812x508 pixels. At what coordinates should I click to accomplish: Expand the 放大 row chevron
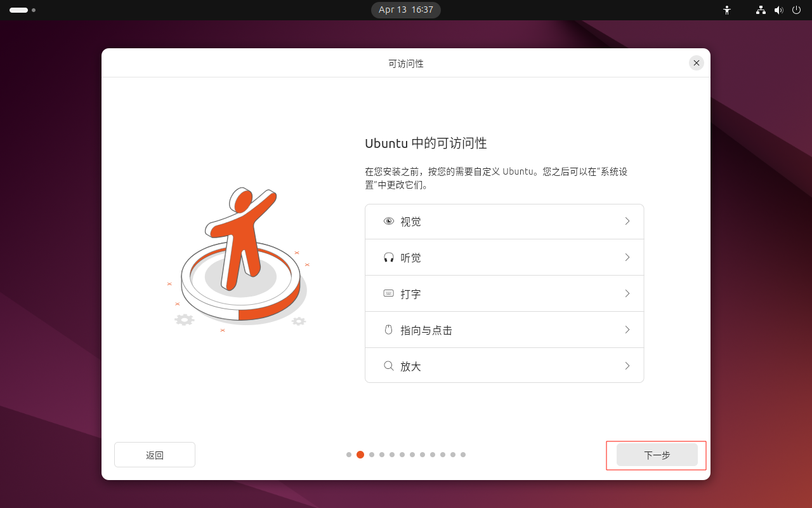(x=627, y=366)
